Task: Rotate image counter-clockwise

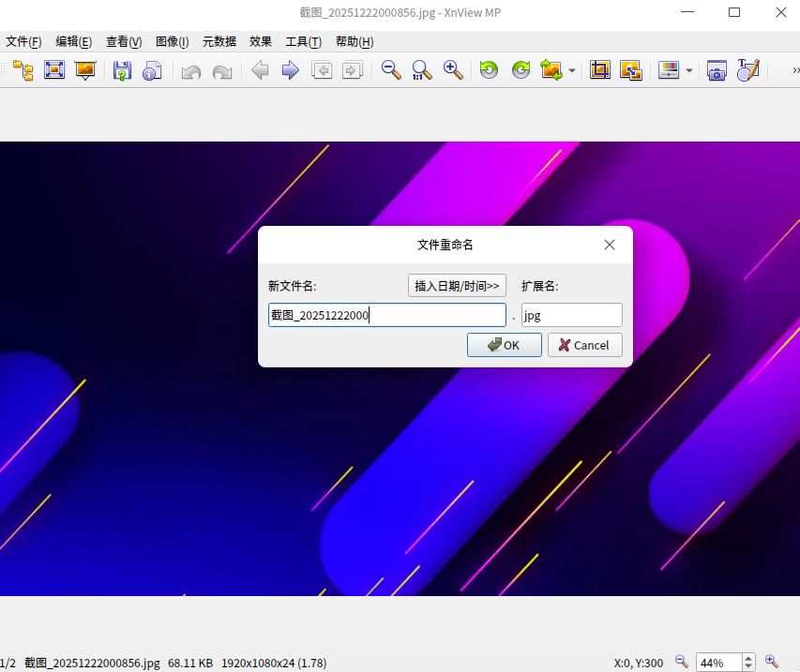Action: point(489,70)
